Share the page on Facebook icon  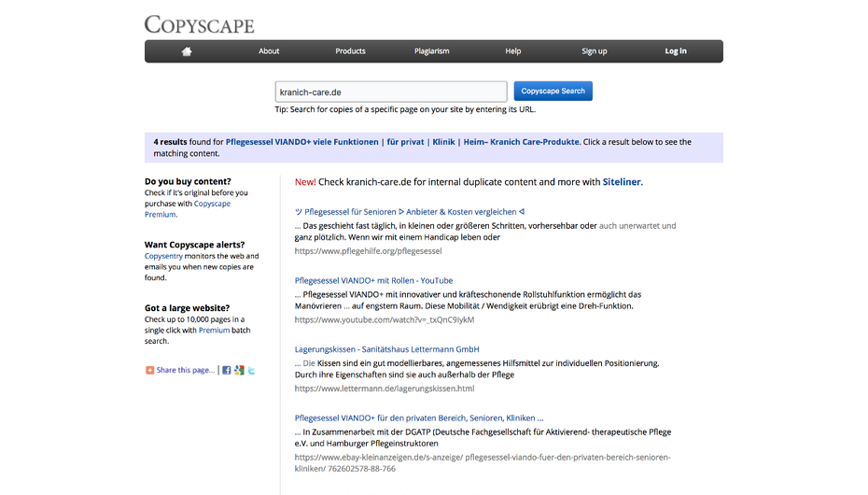pyautogui.click(x=227, y=370)
